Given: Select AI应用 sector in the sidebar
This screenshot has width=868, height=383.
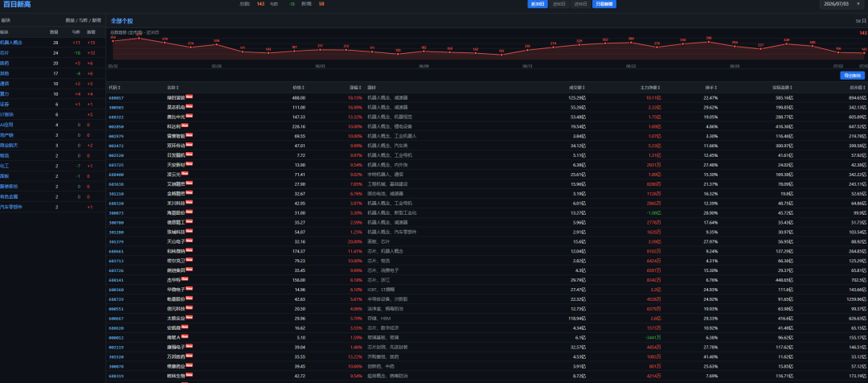Looking at the screenshot, I should (x=6, y=124).
